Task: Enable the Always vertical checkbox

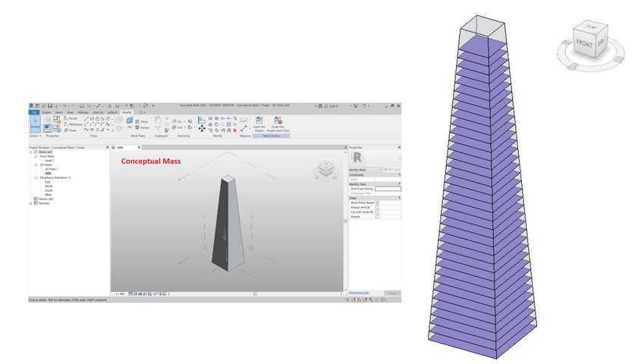Action: (377, 208)
